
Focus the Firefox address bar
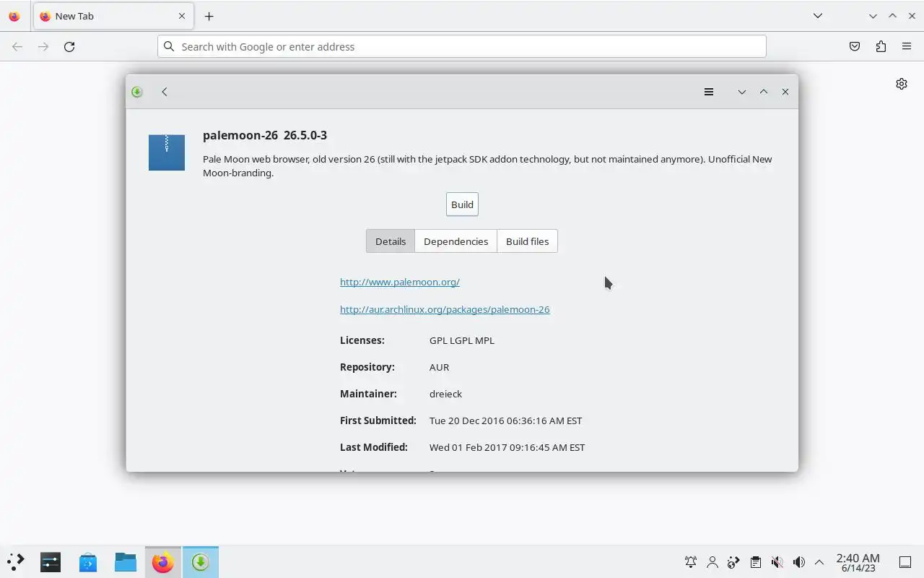click(462, 46)
